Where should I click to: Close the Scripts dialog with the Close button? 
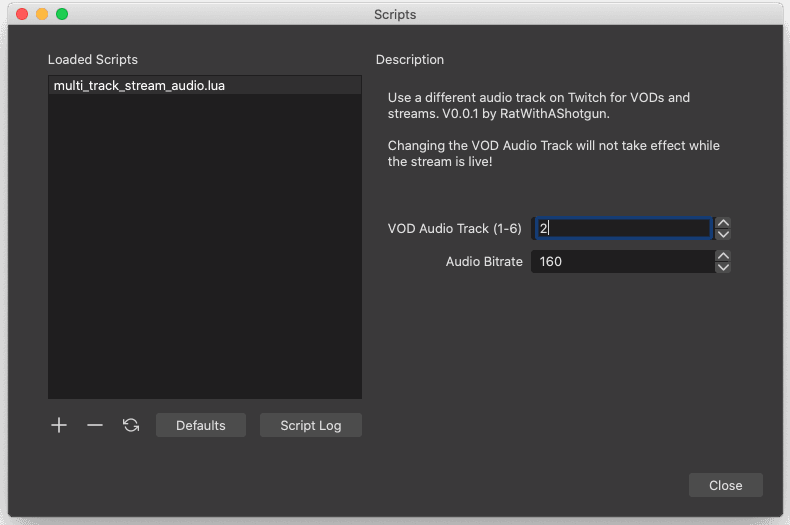click(x=725, y=485)
